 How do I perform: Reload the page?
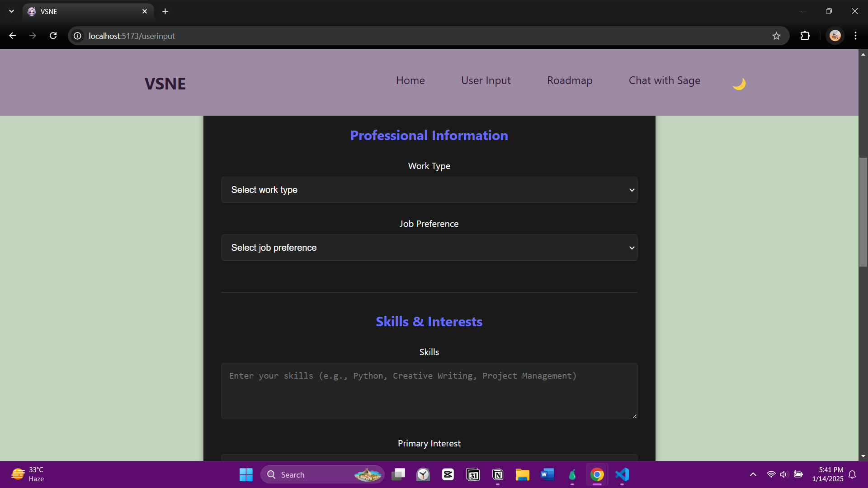pos(53,36)
